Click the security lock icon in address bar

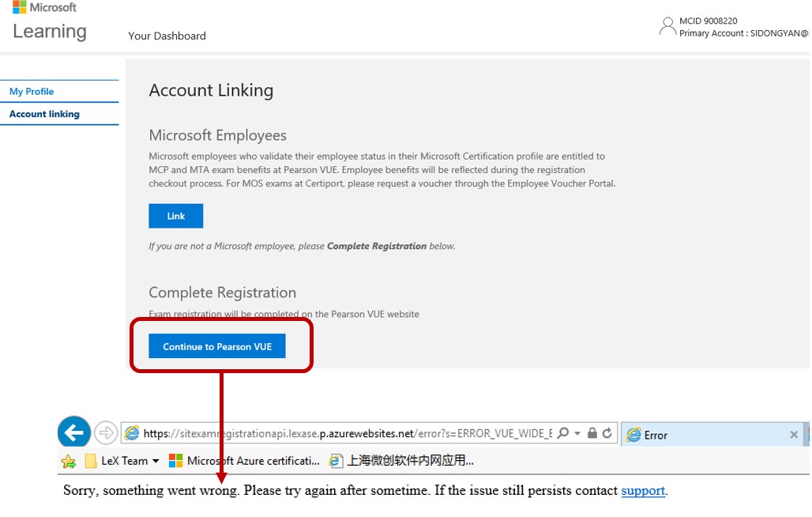click(592, 433)
